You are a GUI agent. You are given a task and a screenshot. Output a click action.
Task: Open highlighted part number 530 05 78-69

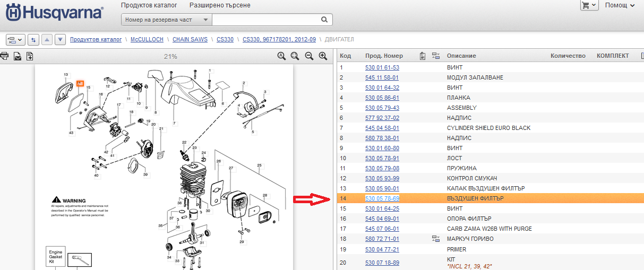(382, 198)
